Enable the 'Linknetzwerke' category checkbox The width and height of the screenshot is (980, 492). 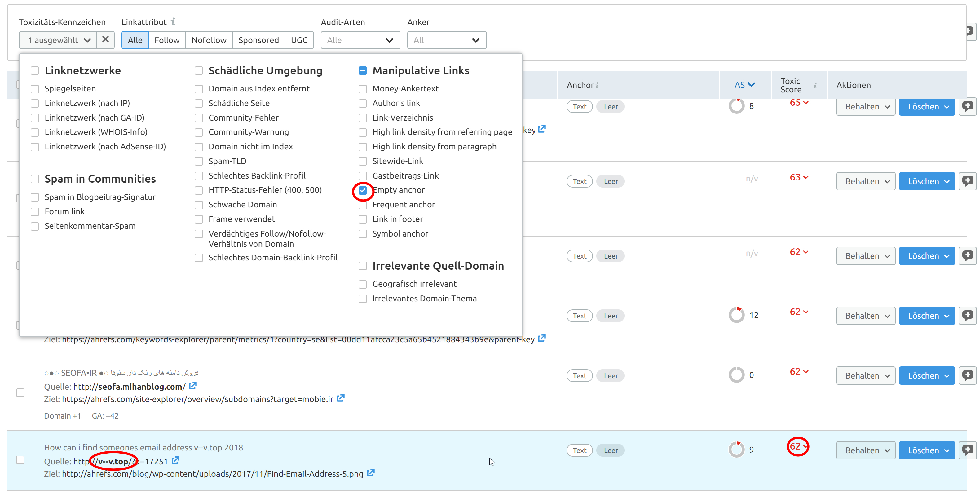pos(34,70)
